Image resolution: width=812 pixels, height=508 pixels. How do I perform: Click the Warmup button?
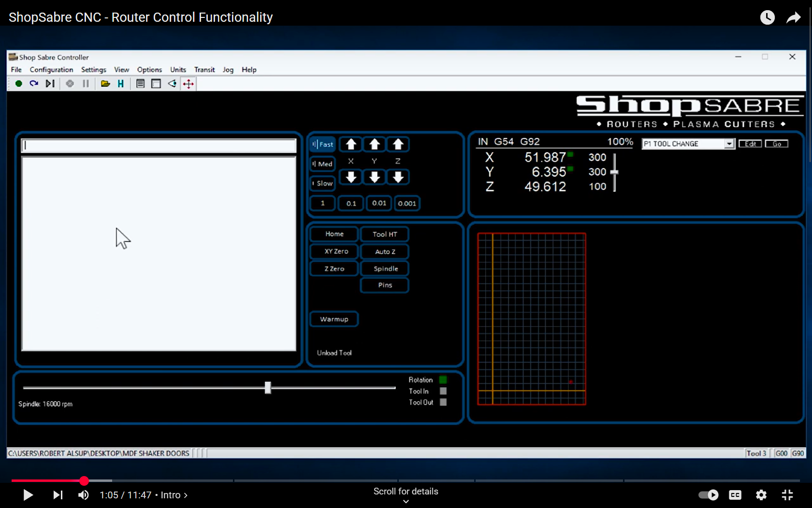[334, 319]
